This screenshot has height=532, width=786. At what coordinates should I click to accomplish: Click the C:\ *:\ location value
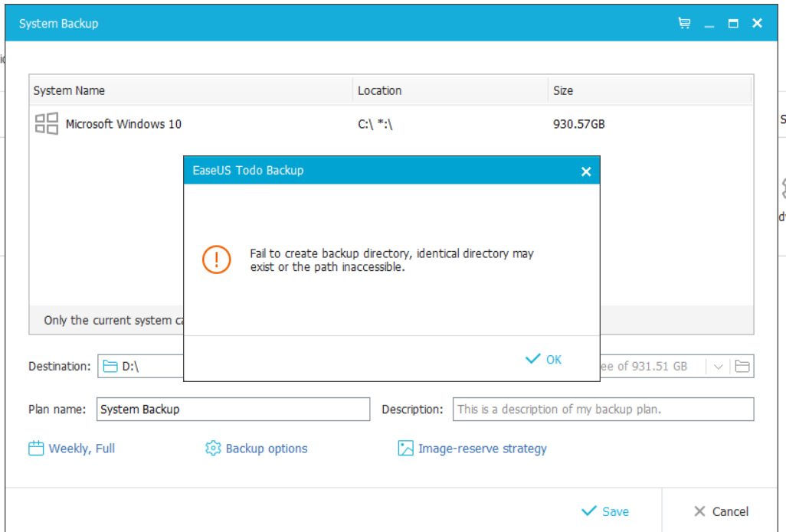(x=375, y=124)
